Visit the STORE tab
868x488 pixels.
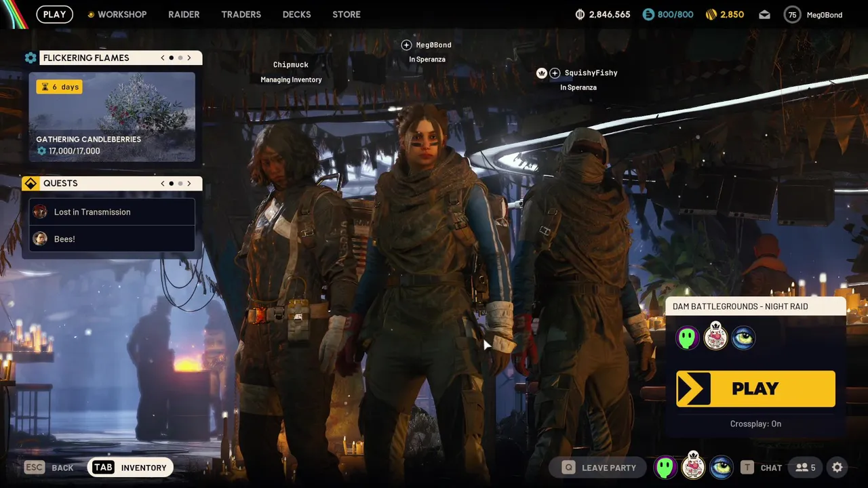[x=347, y=14]
